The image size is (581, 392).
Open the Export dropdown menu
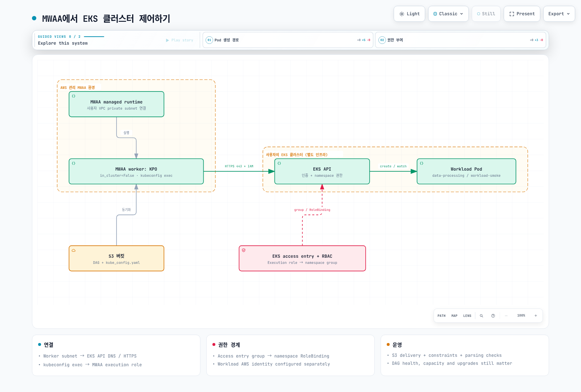pos(559,14)
